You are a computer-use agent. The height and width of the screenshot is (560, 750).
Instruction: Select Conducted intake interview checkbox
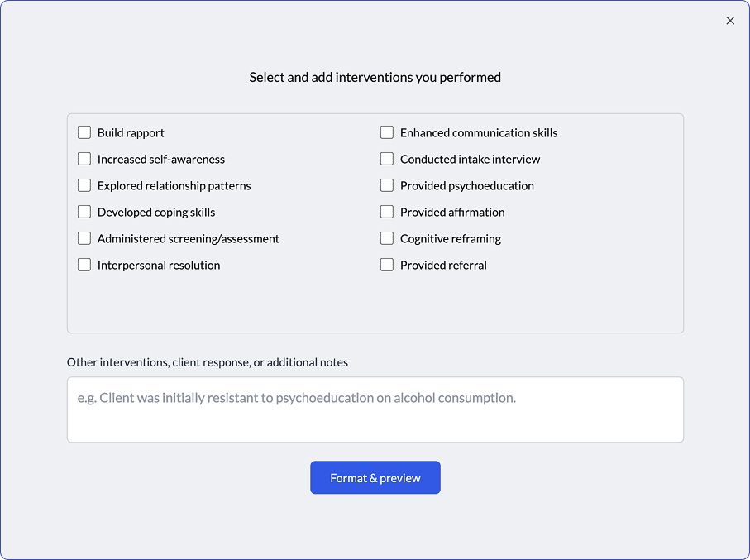pyautogui.click(x=387, y=159)
